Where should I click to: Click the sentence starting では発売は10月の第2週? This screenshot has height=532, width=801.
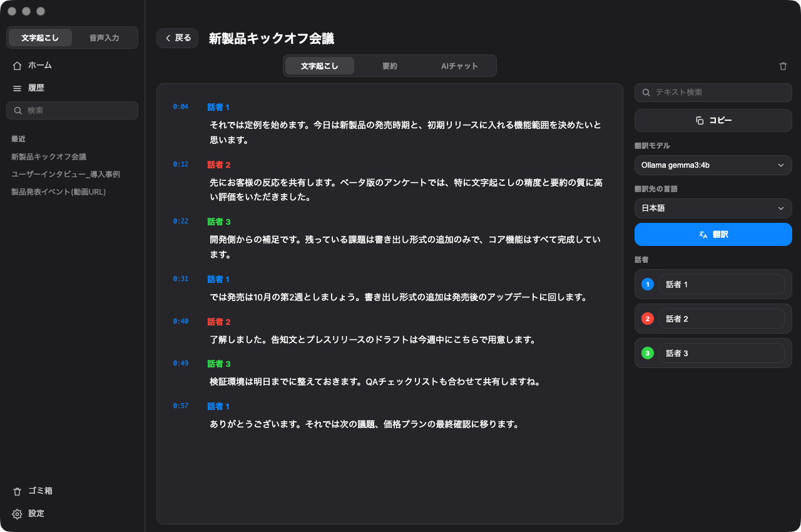pos(398,297)
